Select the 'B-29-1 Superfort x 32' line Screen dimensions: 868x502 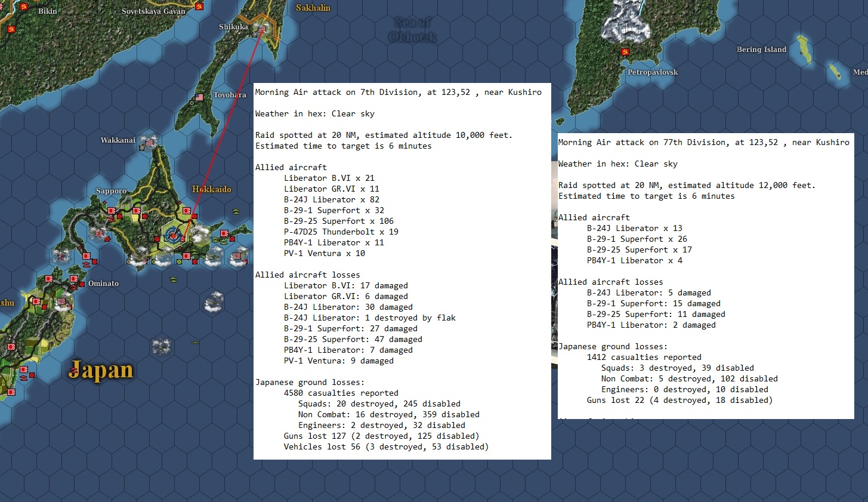[x=334, y=210]
